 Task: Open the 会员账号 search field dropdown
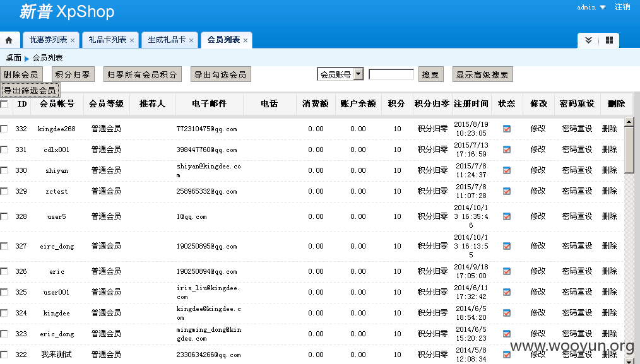point(359,74)
